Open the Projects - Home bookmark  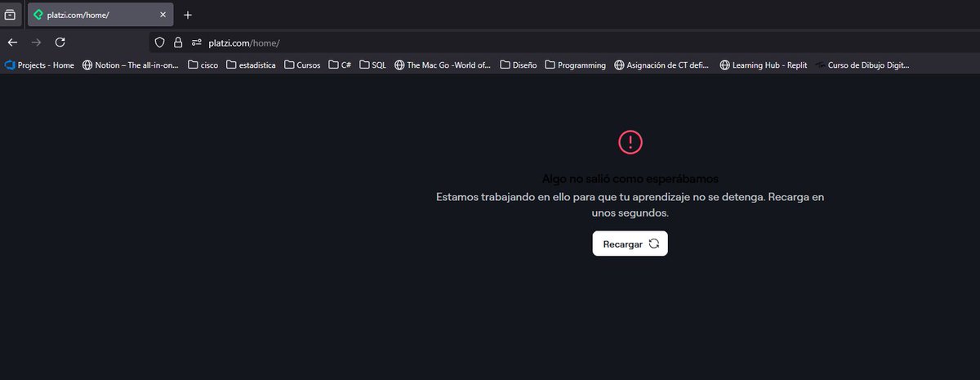(39, 65)
